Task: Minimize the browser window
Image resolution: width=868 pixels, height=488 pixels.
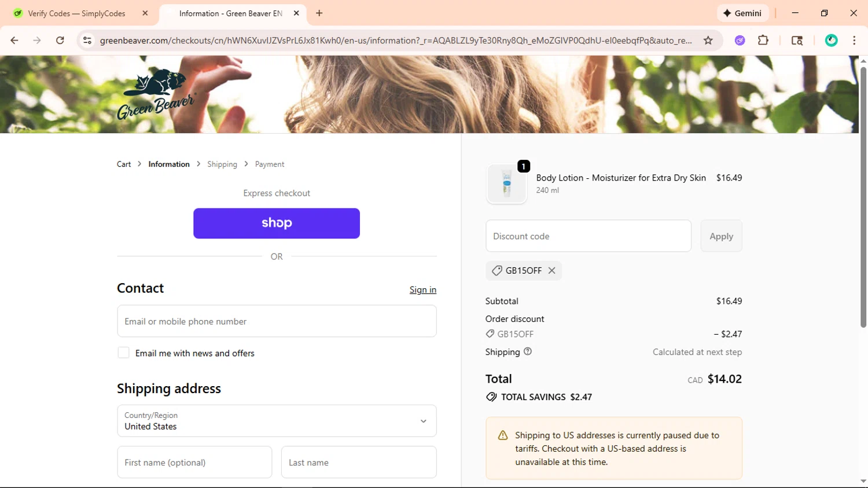Action: point(795,13)
